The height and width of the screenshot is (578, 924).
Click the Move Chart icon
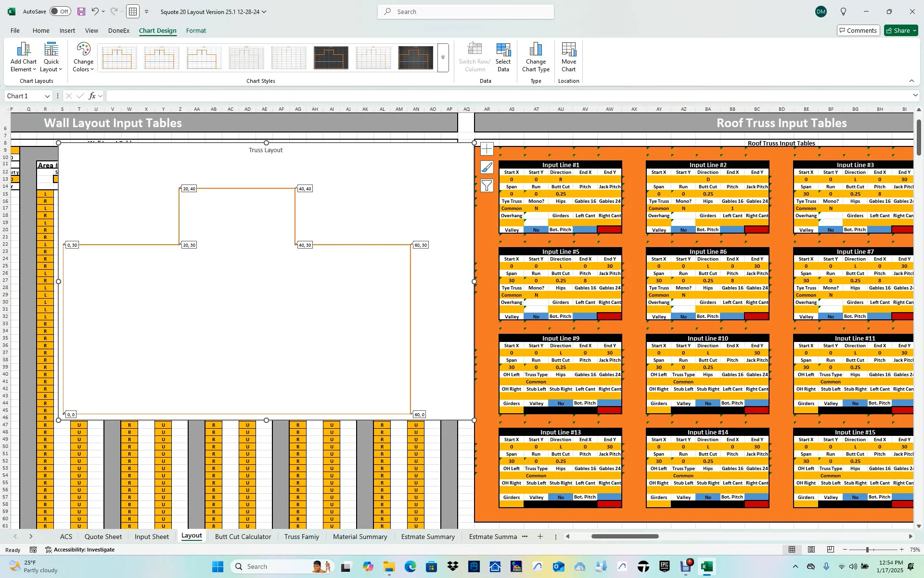(568, 50)
